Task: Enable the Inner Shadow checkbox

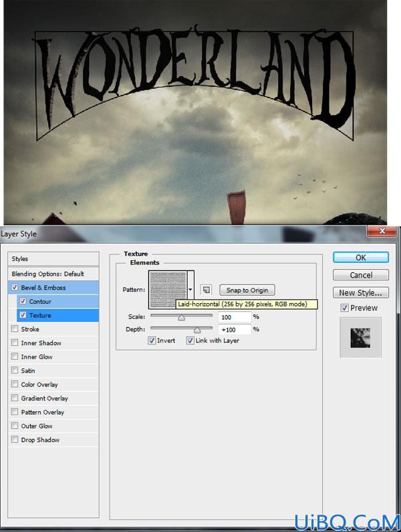Action: [x=15, y=342]
